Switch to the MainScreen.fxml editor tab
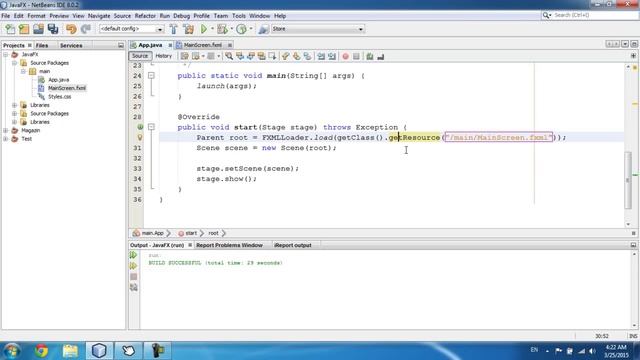This screenshot has height=360, width=640. pyautogui.click(x=202, y=45)
